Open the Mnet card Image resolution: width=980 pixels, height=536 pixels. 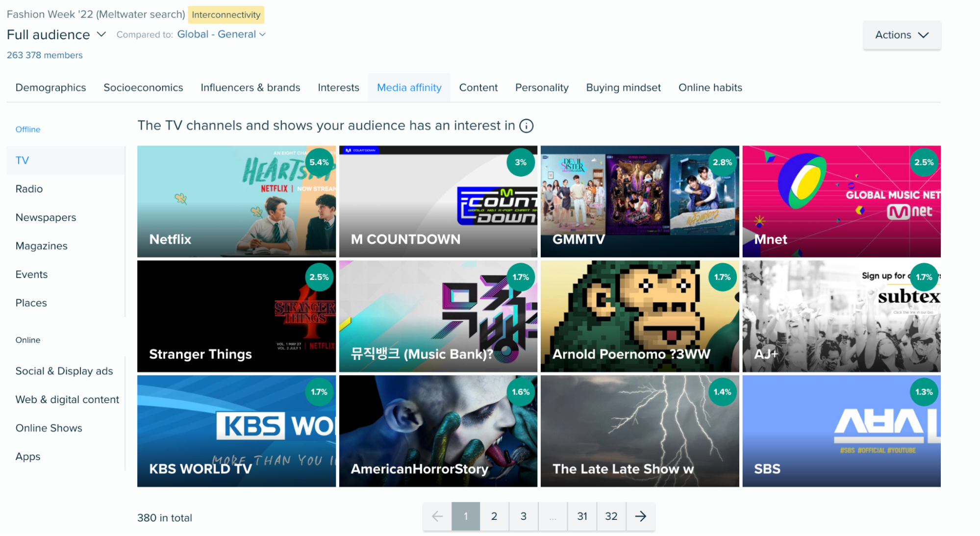click(841, 201)
